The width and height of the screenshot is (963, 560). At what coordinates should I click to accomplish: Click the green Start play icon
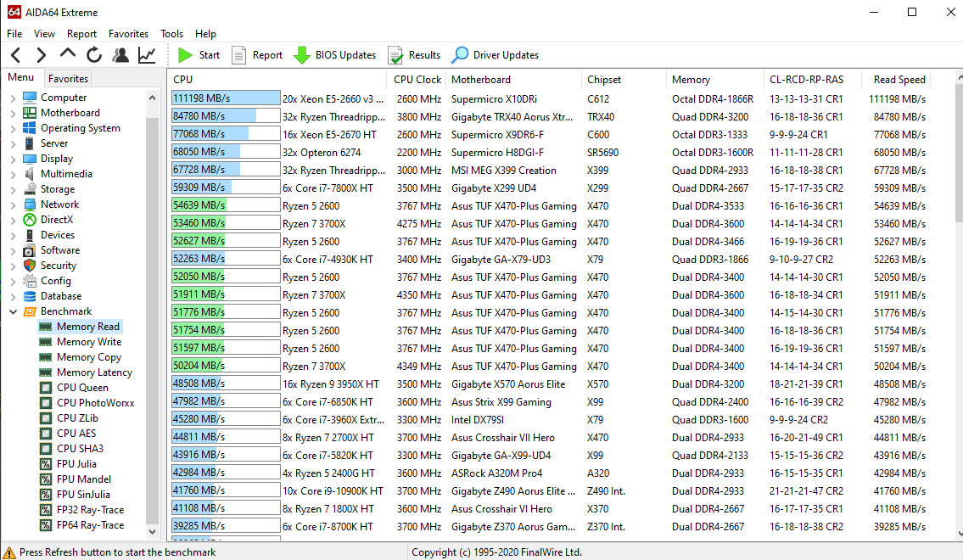[x=185, y=55]
